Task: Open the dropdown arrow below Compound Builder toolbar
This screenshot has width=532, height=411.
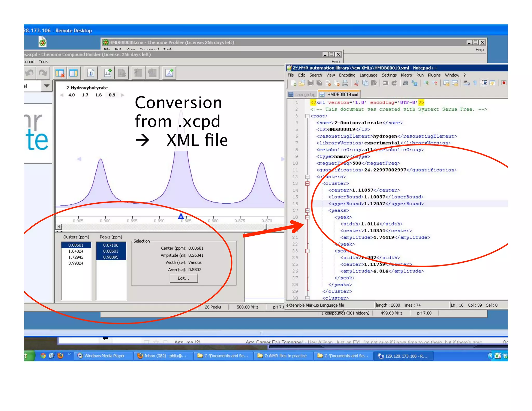Action: (x=47, y=86)
